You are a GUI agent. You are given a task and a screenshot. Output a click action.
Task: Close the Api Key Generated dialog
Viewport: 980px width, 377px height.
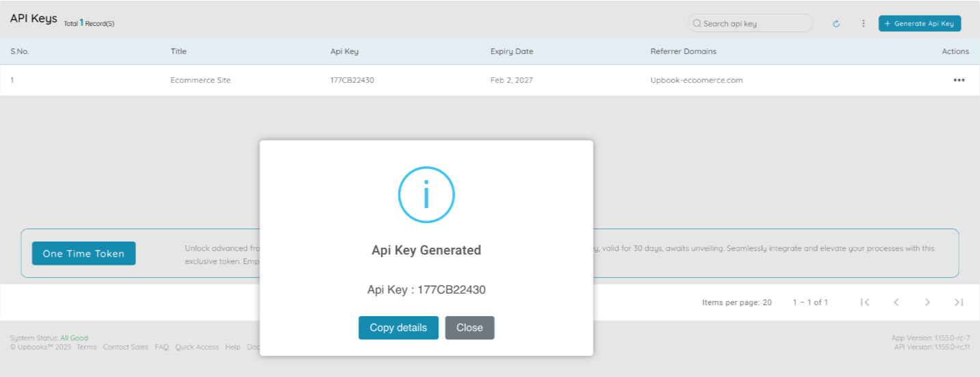pos(469,328)
